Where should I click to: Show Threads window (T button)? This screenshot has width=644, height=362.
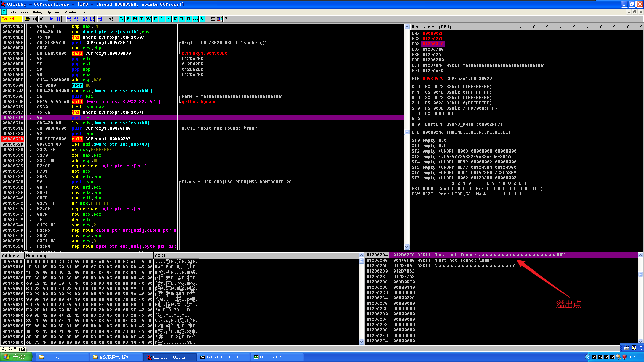[142, 19]
